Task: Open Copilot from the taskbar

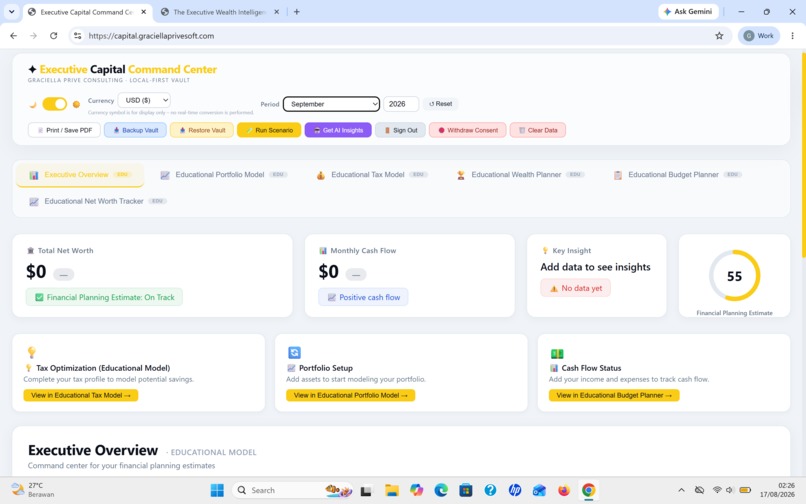Action: pos(416,490)
